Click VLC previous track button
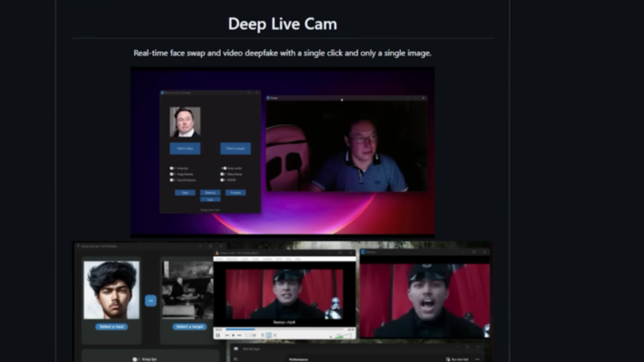The height and width of the screenshot is (362, 644). tap(226, 335)
